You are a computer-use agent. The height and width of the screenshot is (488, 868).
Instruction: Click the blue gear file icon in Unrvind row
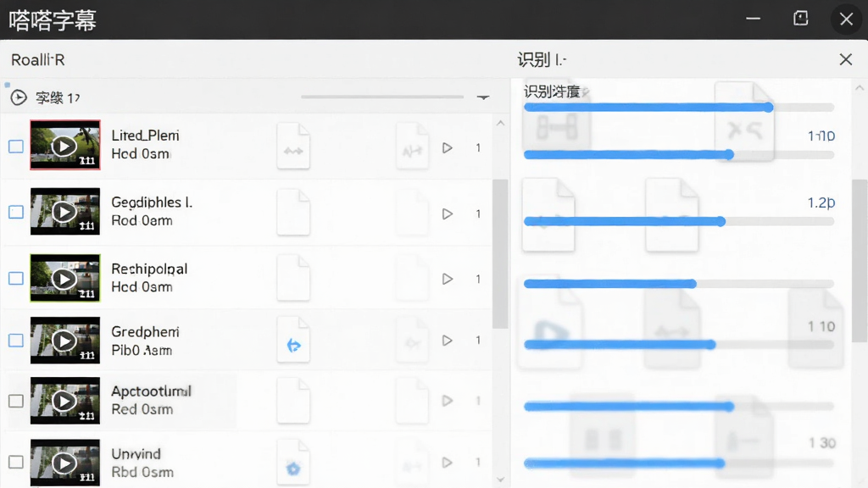pyautogui.click(x=293, y=463)
